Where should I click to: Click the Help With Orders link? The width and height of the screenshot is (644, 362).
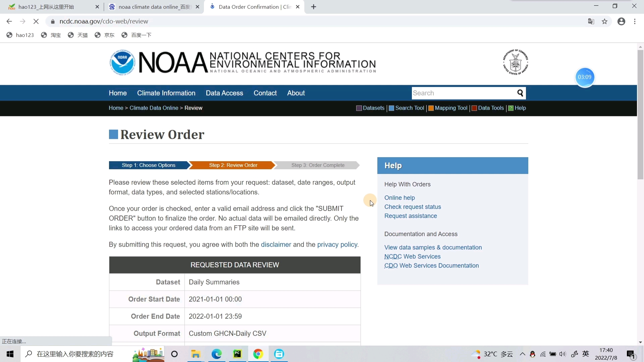coord(408,184)
